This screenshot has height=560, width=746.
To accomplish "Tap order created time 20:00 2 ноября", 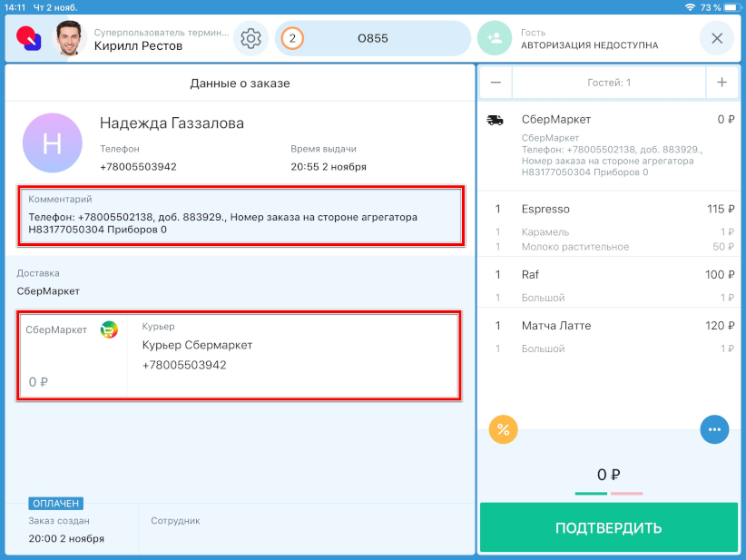I will coord(66,538).
